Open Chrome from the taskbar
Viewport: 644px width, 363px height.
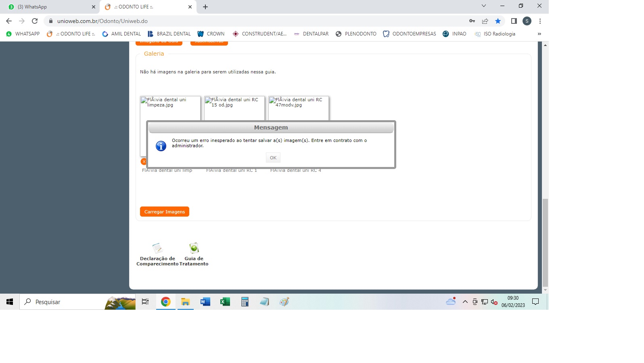[x=166, y=302]
